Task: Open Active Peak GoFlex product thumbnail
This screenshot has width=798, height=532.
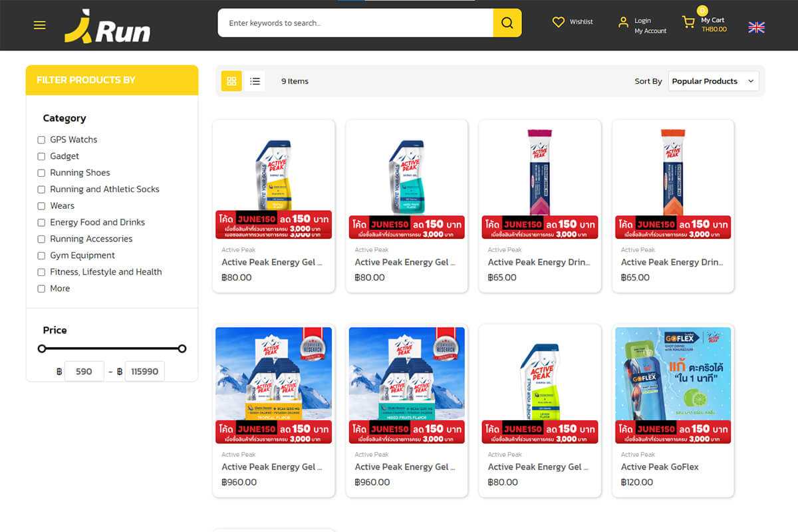Action: pos(673,385)
